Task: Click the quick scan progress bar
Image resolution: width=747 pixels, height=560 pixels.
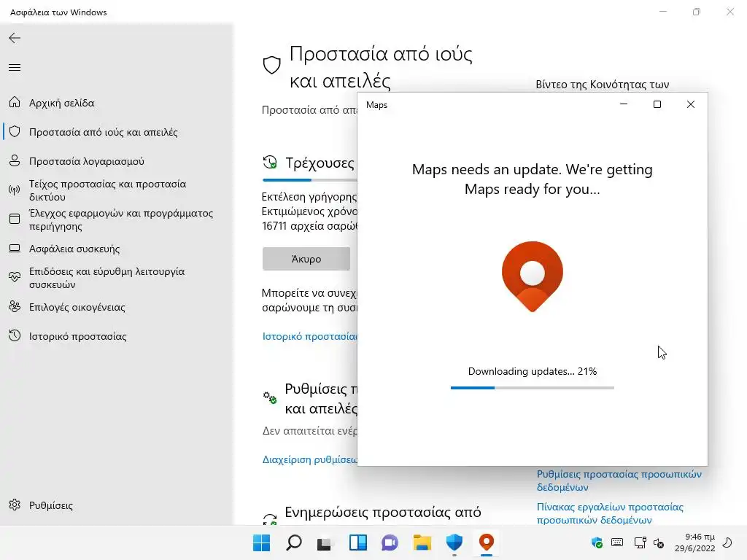Action: tap(309, 180)
